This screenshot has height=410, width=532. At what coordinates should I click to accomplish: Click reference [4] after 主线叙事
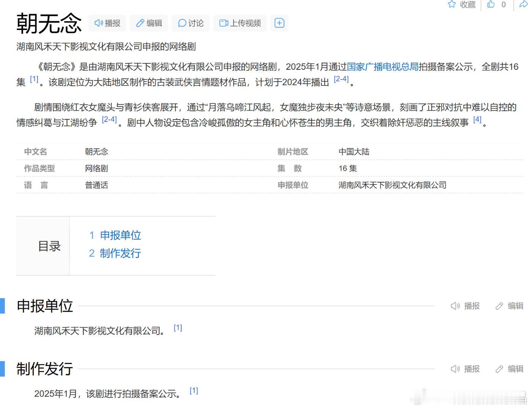click(477, 120)
